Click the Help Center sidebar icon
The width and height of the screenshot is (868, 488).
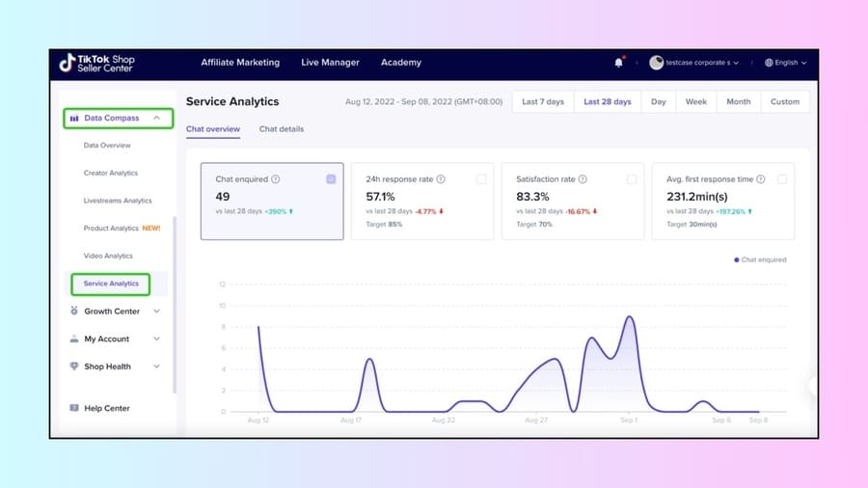[74, 408]
